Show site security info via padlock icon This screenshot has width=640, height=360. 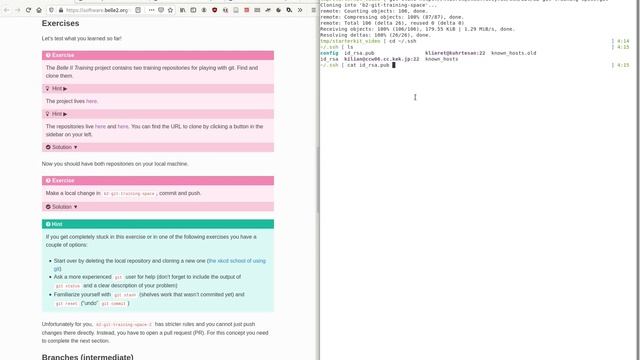point(61,10)
